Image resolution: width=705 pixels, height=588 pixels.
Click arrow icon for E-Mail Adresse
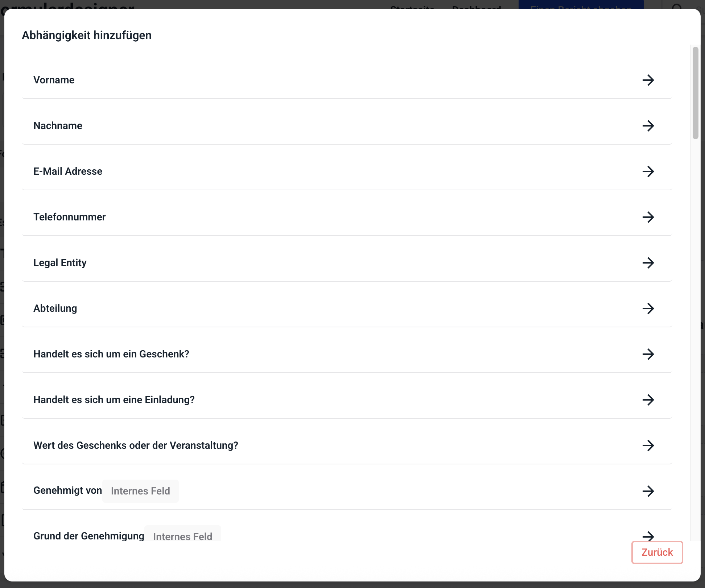648,171
